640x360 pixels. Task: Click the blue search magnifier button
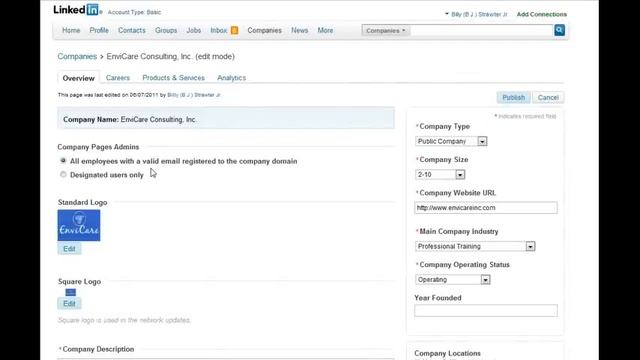(559, 30)
